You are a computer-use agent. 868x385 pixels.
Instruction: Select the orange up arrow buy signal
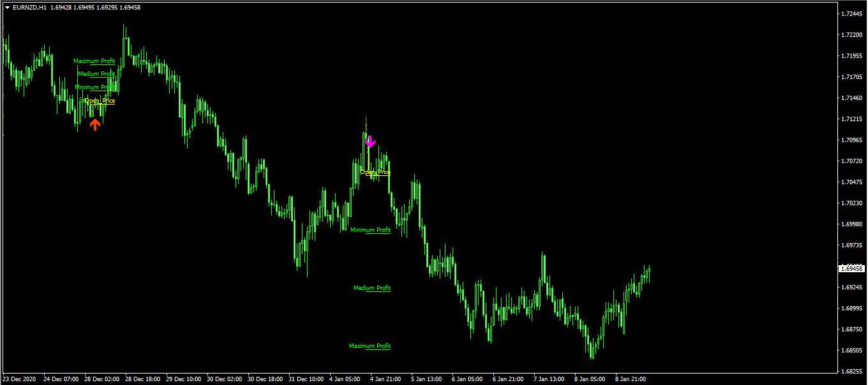tap(95, 123)
